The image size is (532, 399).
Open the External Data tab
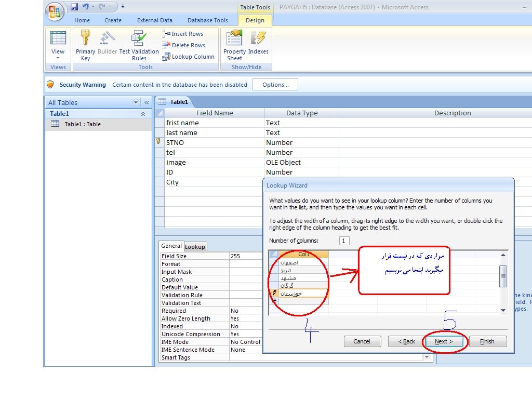[155, 20]
